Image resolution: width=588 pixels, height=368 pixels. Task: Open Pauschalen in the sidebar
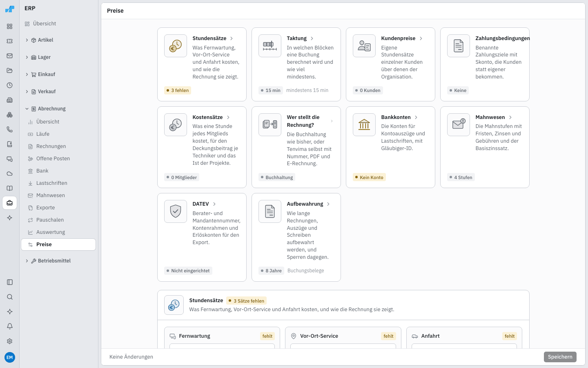point(58,220)
